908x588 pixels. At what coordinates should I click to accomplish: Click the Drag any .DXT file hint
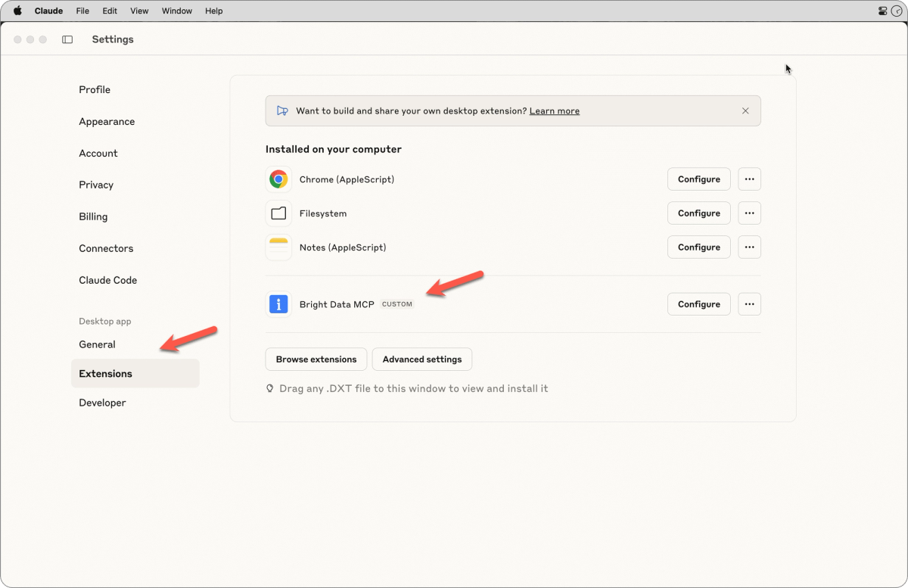tap(413, 389)
